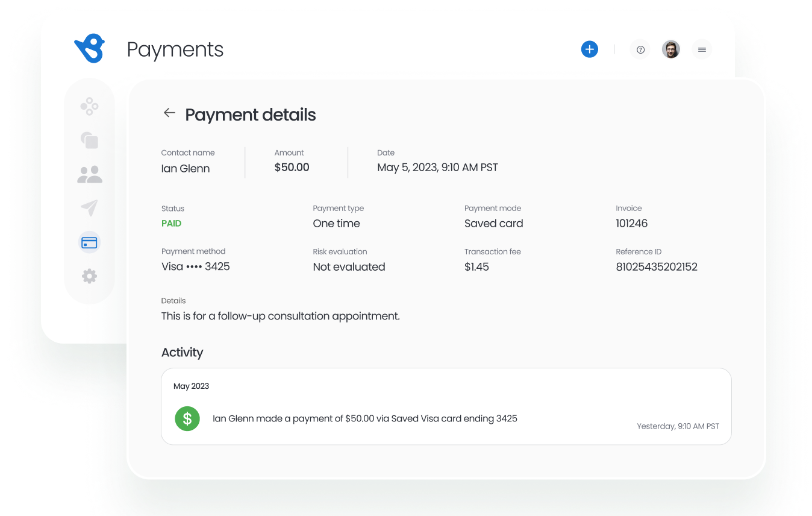Open the hamburger menu

pyautogui.click(x=702, y=49)
